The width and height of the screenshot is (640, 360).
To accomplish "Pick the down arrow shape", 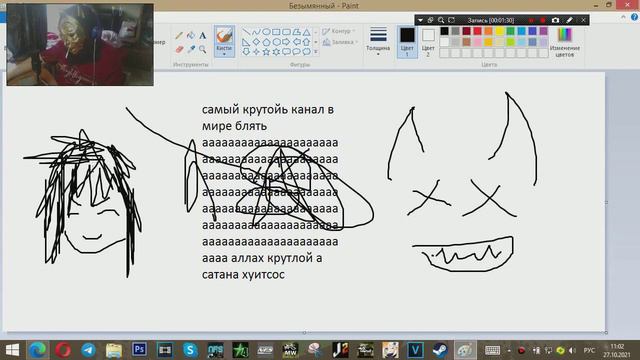I will [246, 52].
